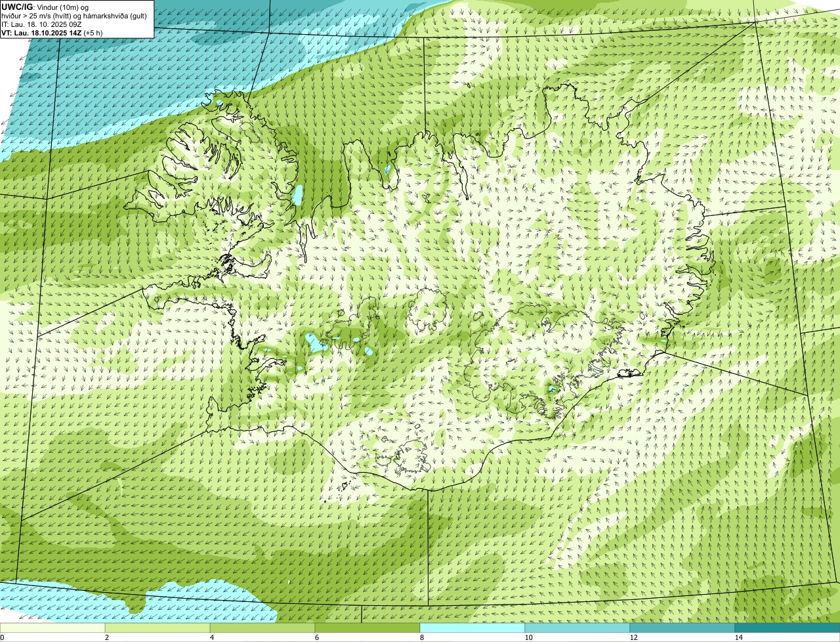Select the "hviður > 25 m/s (hvítt)" legend line
This screenshot has height=642, width=840.
(74, 16)
